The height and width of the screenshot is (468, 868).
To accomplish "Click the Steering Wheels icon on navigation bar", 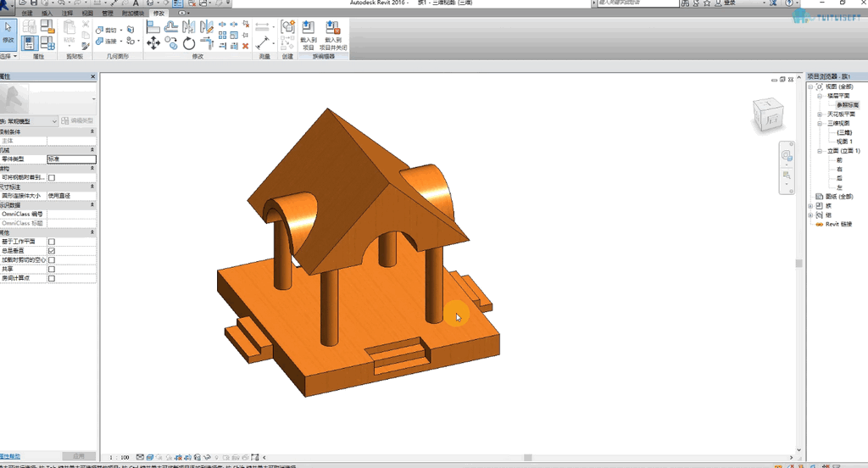I will point(787,156).
